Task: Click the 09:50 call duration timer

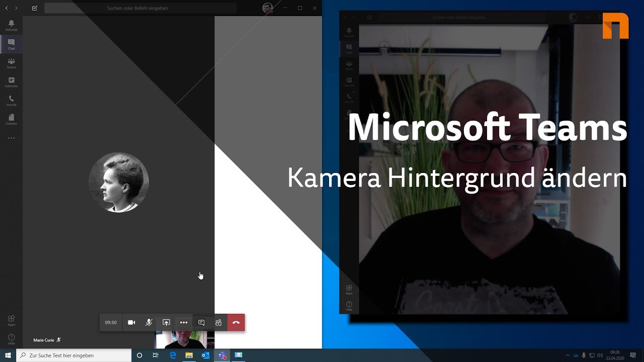Action: coord(111,323)
